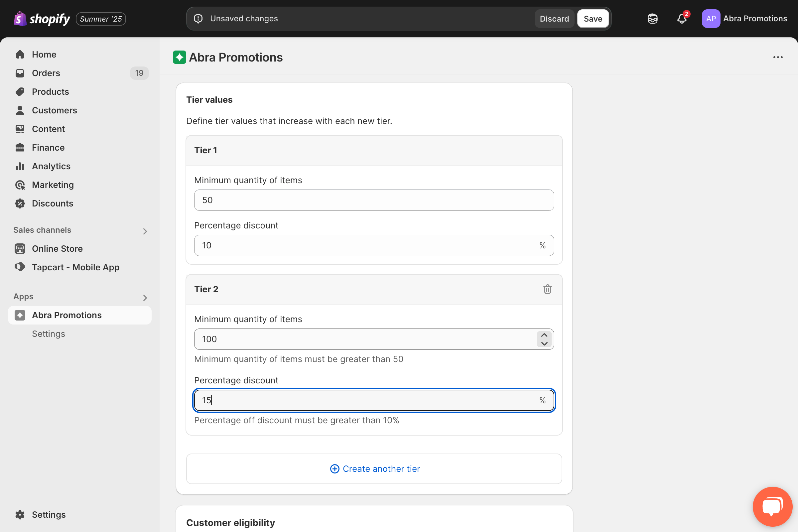Open the Summer '25 edition badge
Image resolution: width=798 pixels, height=532 pixels.
(x=101, y=19)
